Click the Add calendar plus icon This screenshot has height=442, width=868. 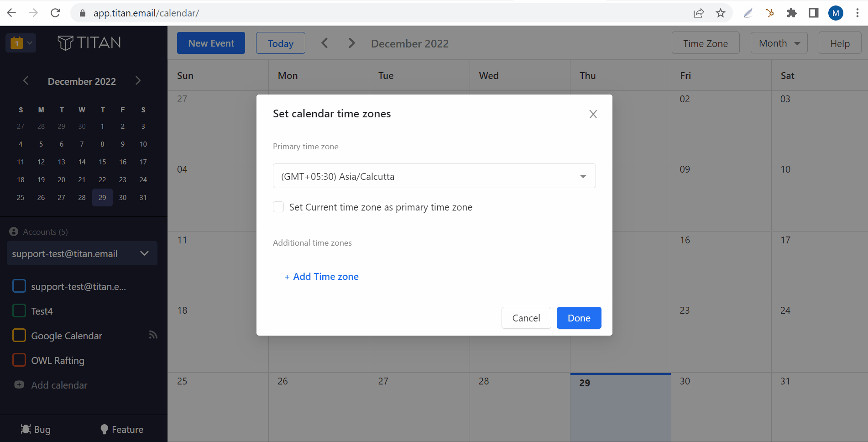19,385
